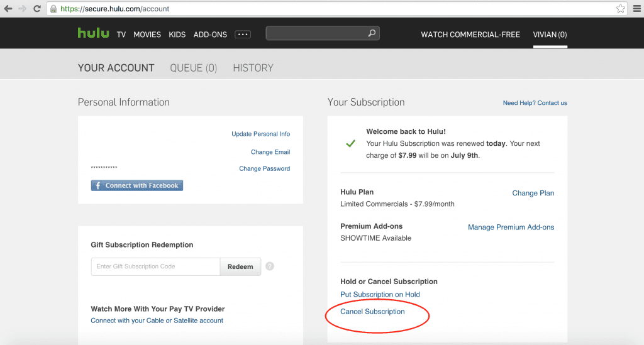Switch to HISTORY tab

pyautogui.click(x=253, y=68)
